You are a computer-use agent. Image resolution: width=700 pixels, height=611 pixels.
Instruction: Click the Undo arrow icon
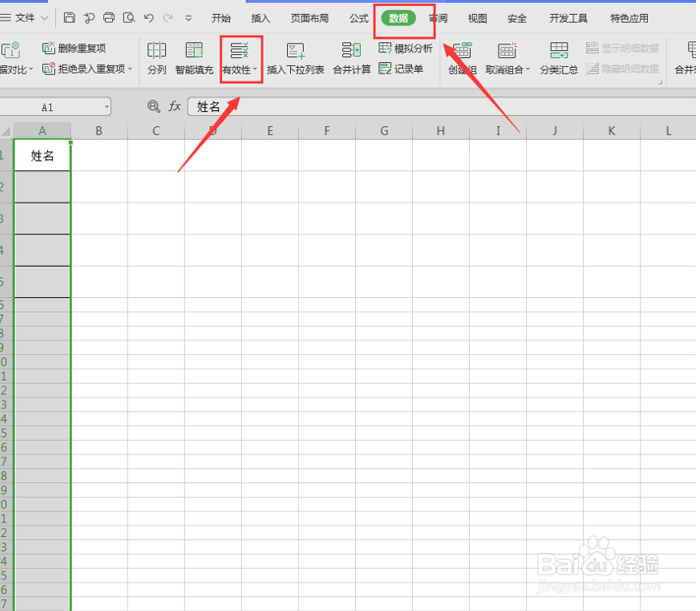click(x=149, y=18)
